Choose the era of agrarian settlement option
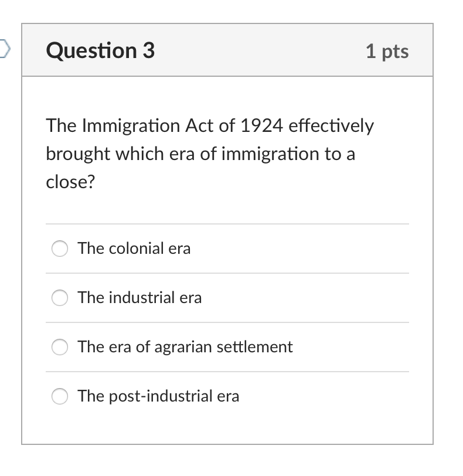 [185, 347]
